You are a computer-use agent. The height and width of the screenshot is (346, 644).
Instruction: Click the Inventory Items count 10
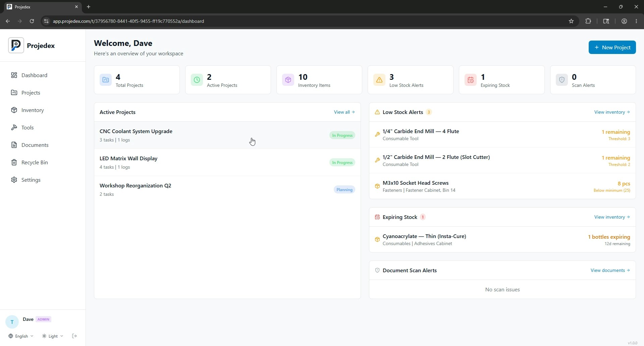[x=303, y=77]
